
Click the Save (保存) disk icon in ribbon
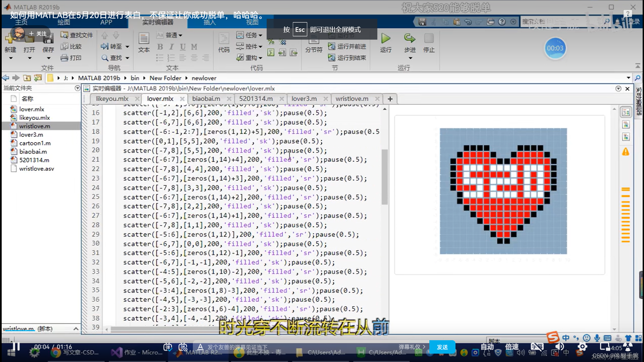(x=48, y=39)
